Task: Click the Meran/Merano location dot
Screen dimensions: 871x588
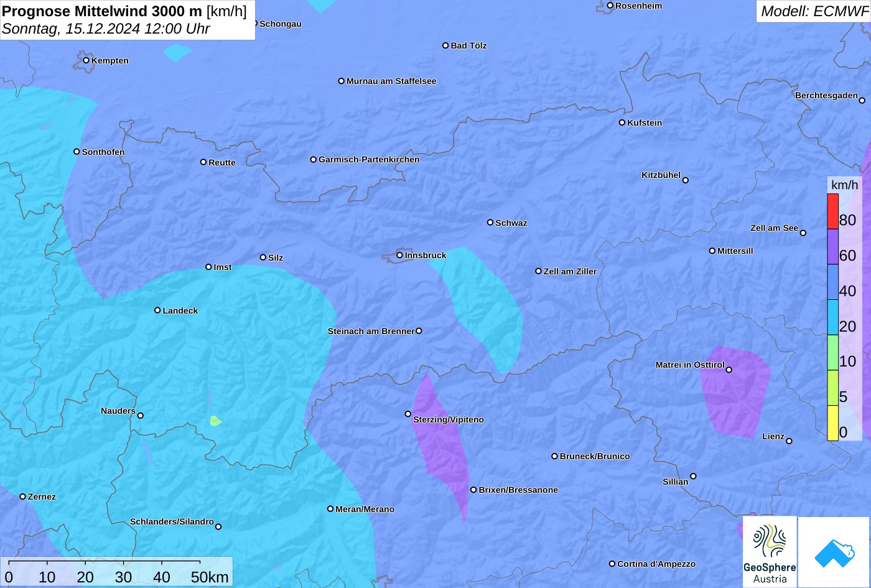Action: [330, 509]
